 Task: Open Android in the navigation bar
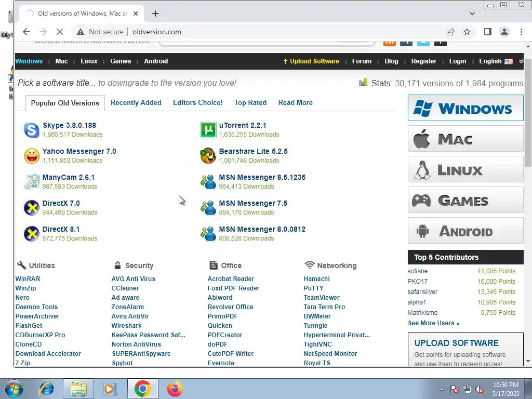pos(156,61)
